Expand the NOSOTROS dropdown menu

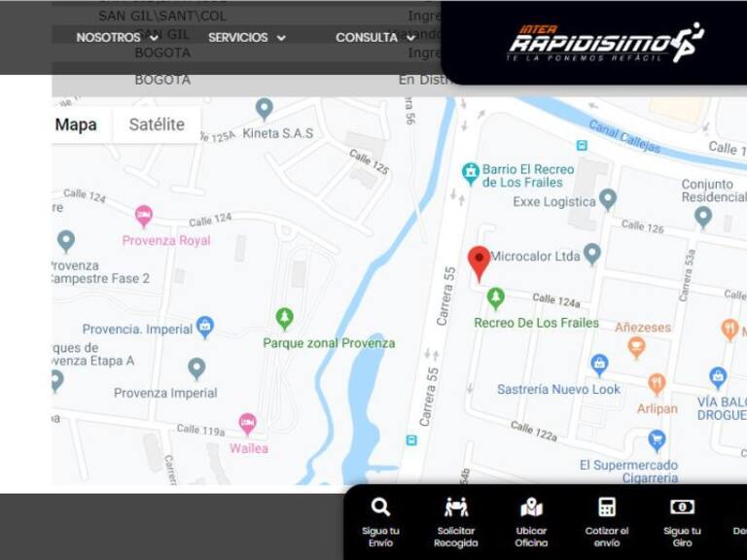tap(117, 38)
